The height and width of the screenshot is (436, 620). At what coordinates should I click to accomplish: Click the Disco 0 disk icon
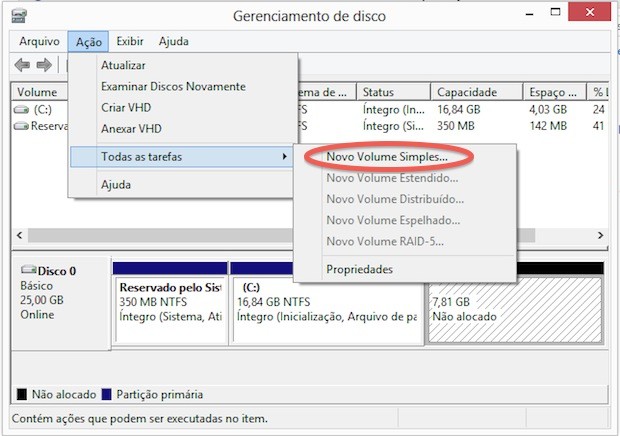click(x=29, y=270)
